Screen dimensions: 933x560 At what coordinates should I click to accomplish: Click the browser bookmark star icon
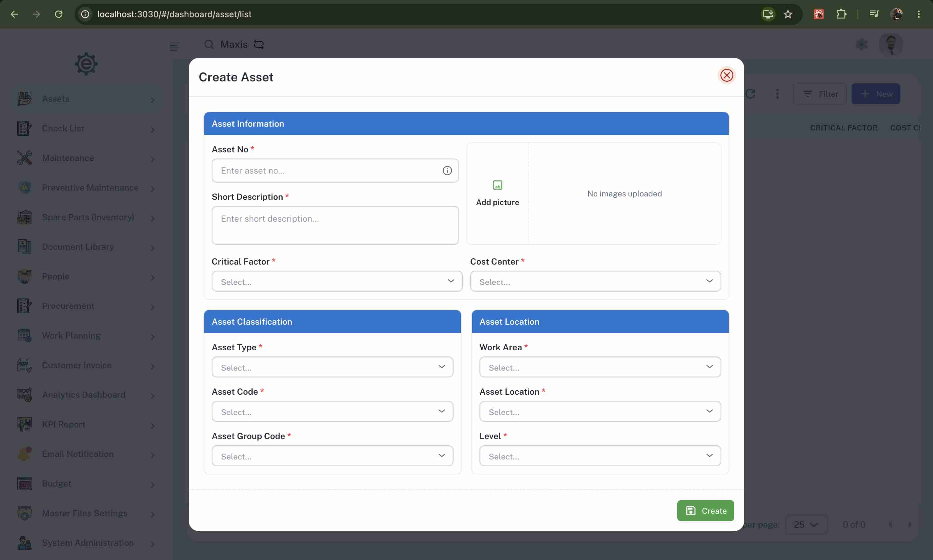788,14
